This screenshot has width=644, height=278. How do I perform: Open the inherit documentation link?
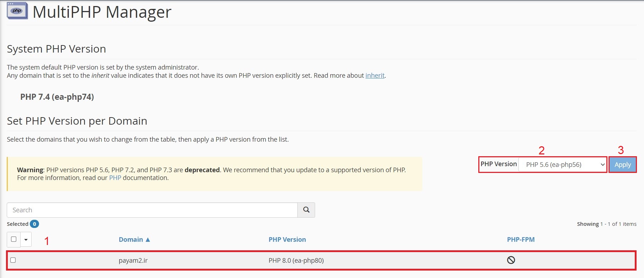coord(374,75)
